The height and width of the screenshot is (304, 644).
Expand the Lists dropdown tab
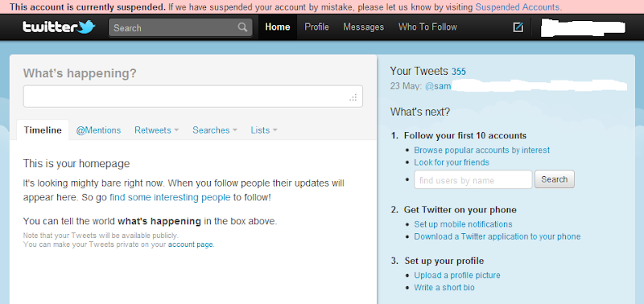[x=264, y=130]
